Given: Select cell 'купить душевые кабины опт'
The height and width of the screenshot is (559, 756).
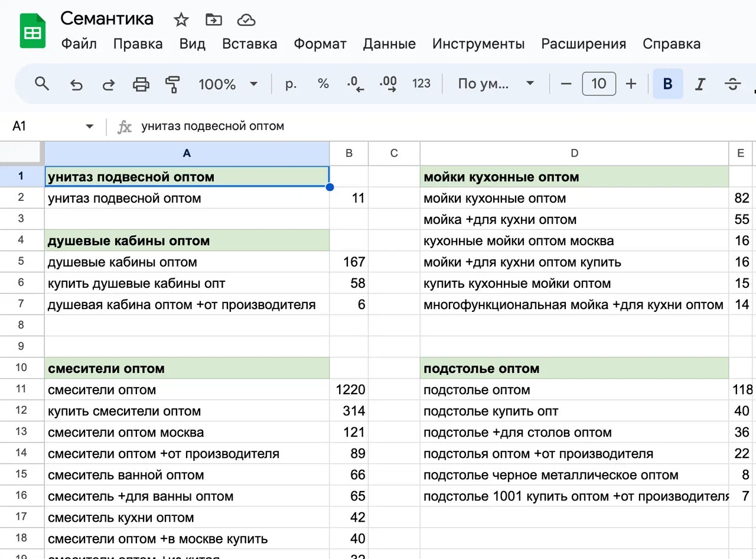Looking at the screenshot, I should click(x=187, y=283).
